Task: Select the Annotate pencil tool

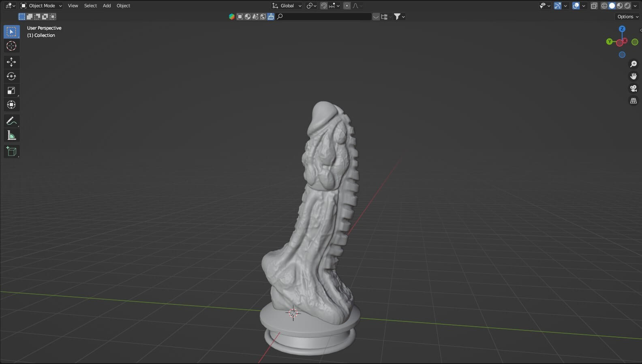Action: [x=11, y=121]
